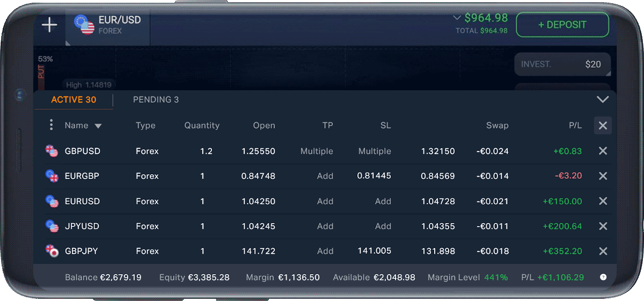Click the GBPUSD open price 1.25550
644x301 pixels.
(258, 151)
